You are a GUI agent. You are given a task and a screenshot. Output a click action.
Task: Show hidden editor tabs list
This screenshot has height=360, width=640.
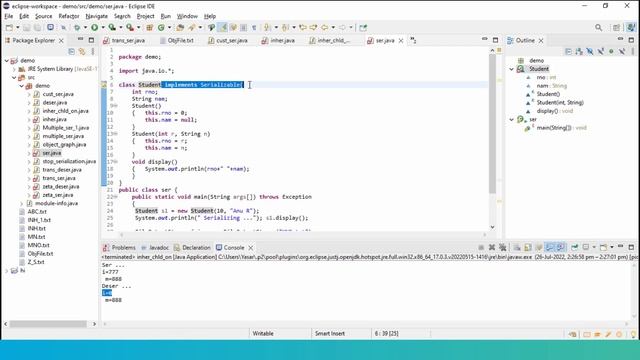(413, 40)
